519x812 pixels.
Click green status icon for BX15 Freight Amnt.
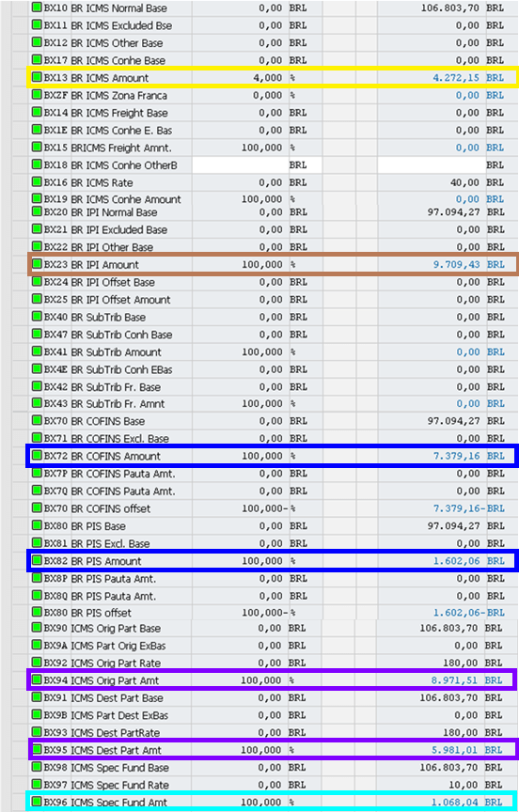(37, 147)
